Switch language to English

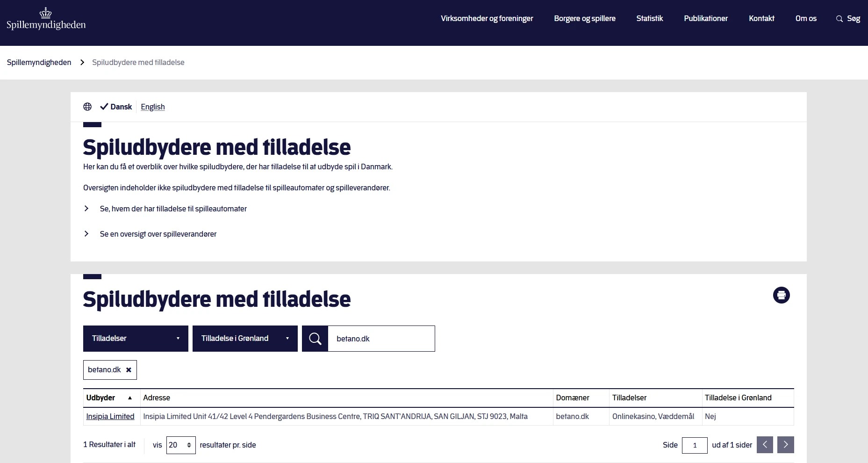153,107
